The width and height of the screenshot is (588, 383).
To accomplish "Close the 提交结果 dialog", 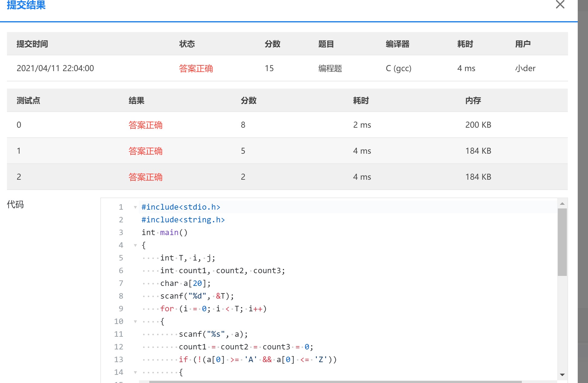I will (x=560, y=5).
